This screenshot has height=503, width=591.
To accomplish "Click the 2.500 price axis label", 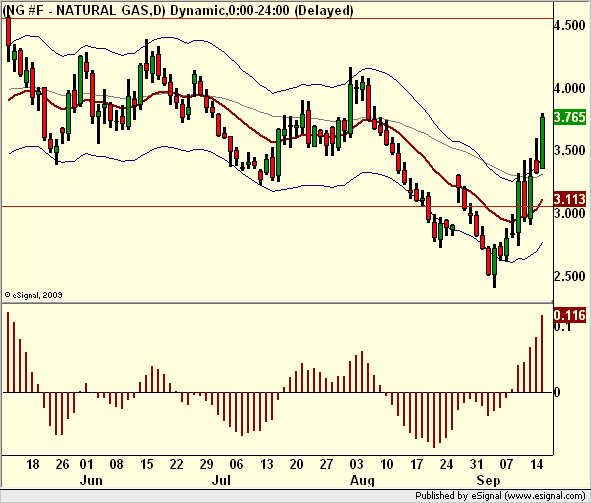I will pos(570,276).
